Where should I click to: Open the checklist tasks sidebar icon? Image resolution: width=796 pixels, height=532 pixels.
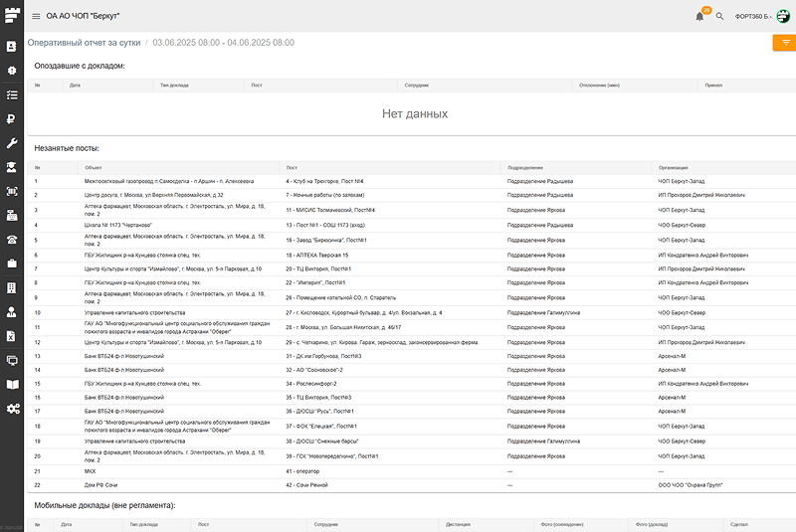click(x=12, y=95)
